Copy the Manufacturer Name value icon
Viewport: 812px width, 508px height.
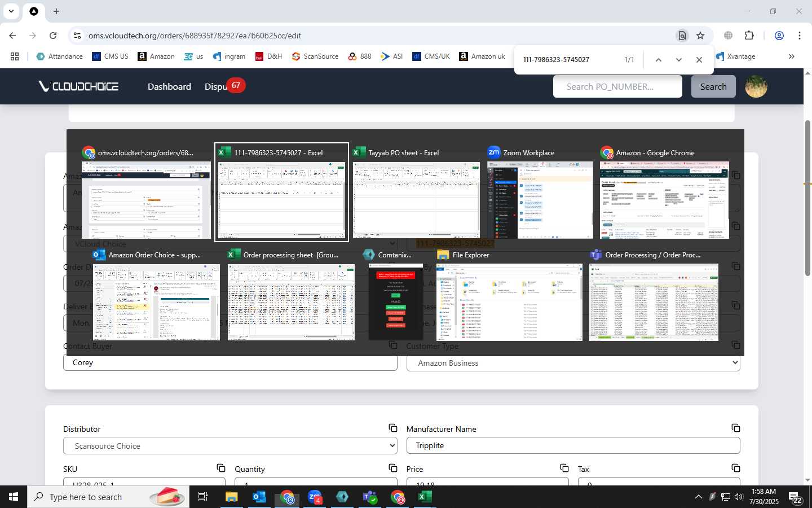pyautogui.click(x=736, y=428)
